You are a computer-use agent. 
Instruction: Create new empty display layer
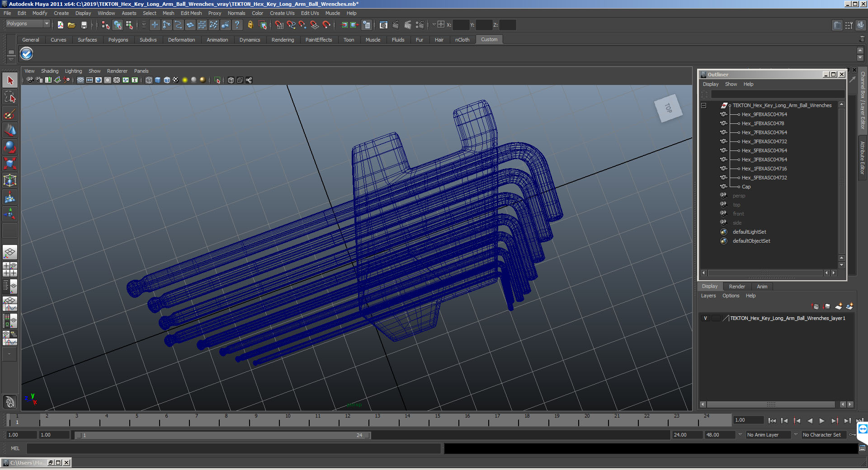[839, 306]
